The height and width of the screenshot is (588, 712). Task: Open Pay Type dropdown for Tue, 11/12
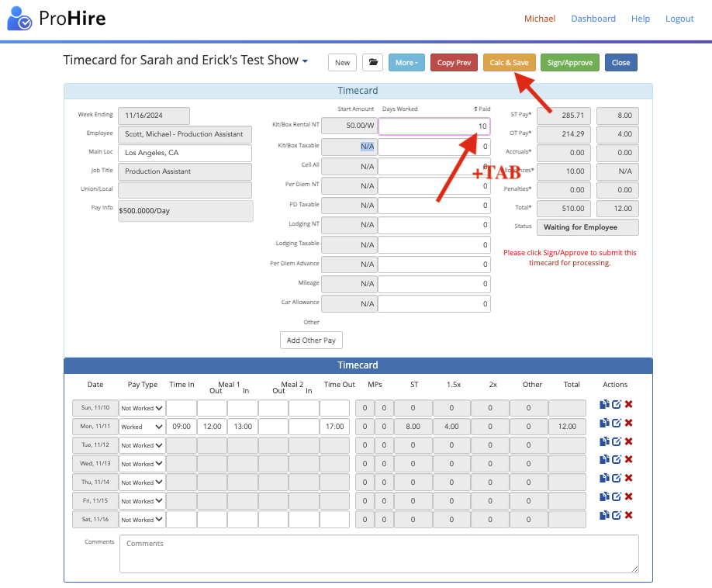142,445
